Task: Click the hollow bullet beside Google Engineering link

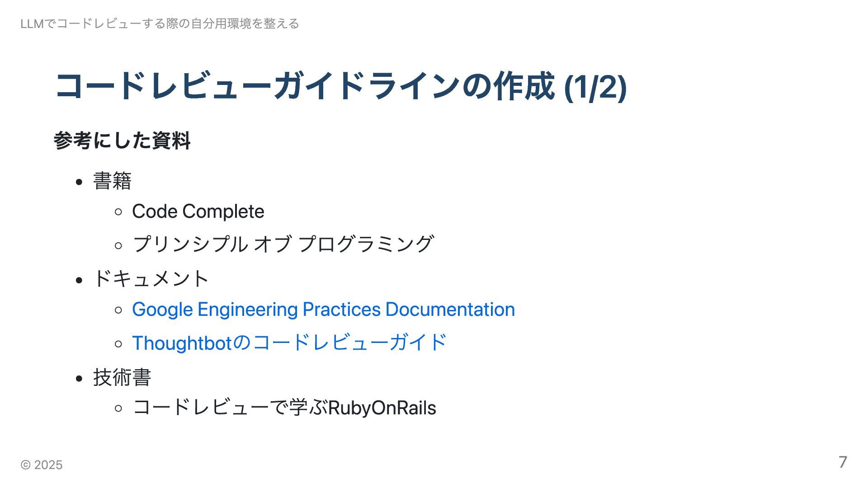Action: click(x=118, y=310)
